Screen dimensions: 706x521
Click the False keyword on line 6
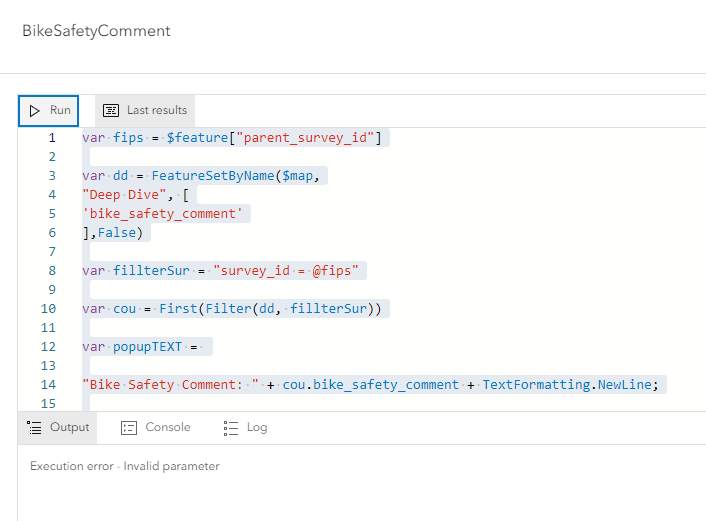[117, 232]
